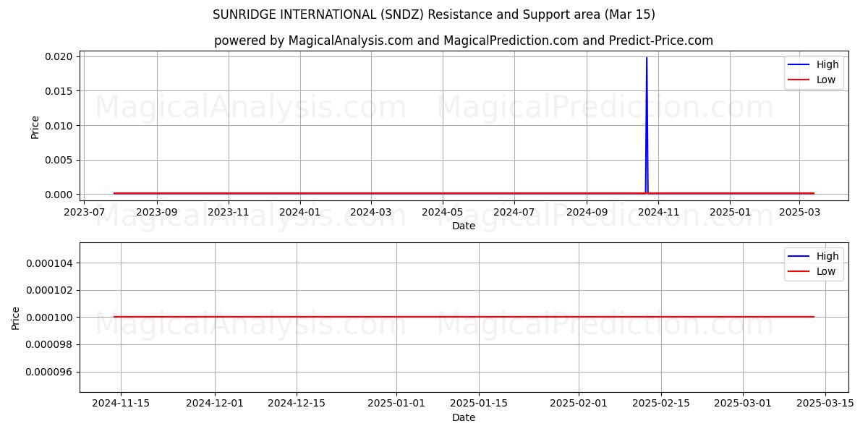
Task: Click the y-axis label 0.000104
Action: click(x=50, y=263)
